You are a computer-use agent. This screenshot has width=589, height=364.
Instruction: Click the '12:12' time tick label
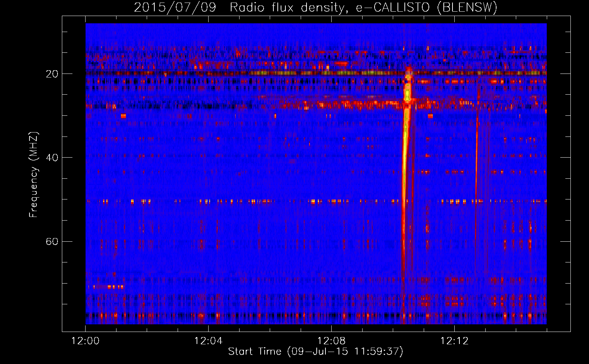tap(454, 341)
